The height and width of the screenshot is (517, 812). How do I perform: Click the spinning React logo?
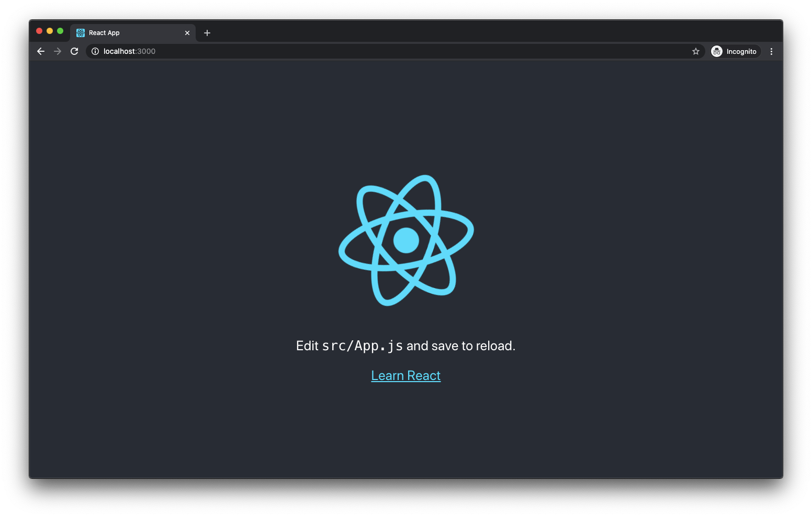pyautogui.click(x=406, y=240)
